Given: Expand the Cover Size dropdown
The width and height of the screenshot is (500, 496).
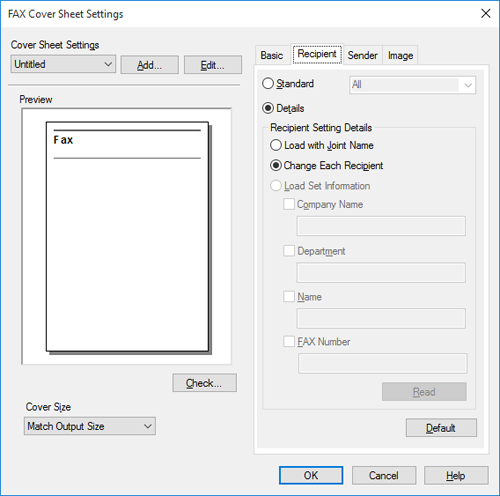Looking at the screenshot, I should click(x=90, y=426).
